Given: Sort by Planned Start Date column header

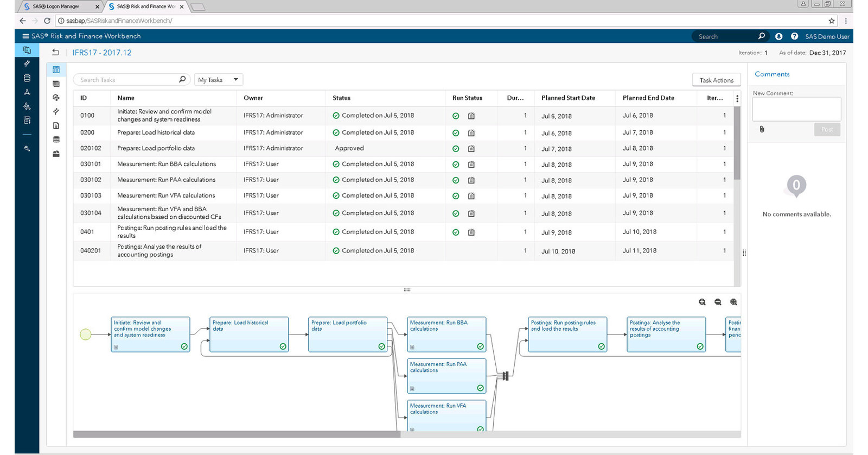Looking at the screenshot, I should point(568,98).
